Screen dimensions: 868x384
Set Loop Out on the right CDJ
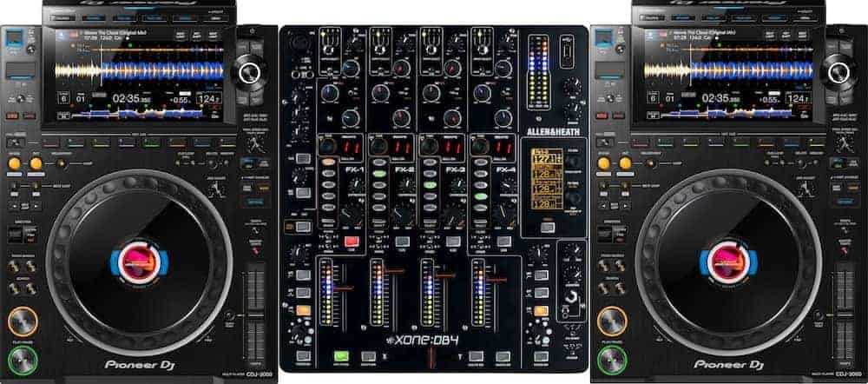coord(626,163)
